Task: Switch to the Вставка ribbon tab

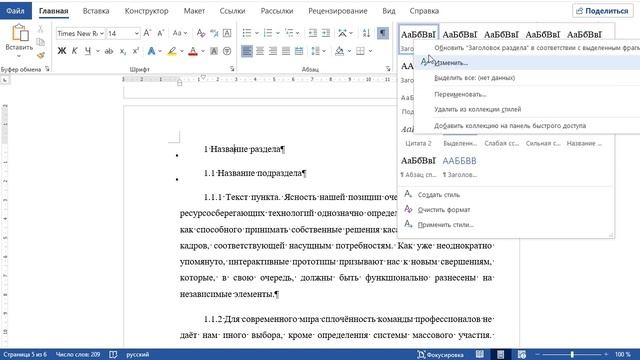Action: pyautogui.click(x=96, y=11)
